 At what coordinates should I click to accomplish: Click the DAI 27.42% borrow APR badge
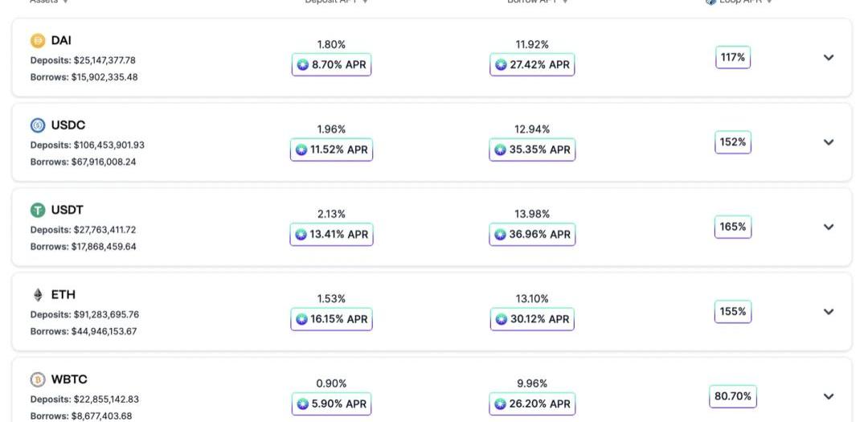(x=532, y=65)
